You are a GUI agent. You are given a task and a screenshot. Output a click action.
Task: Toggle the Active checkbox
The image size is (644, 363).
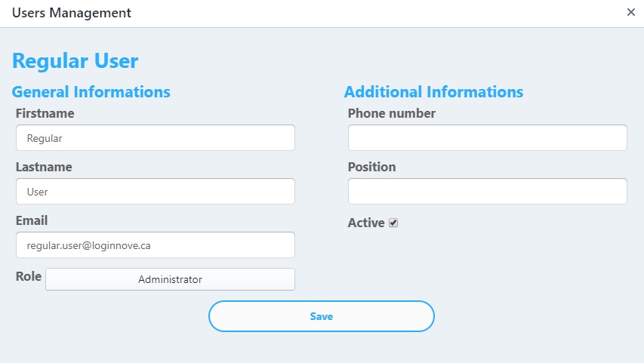click(x=393, y=223)
